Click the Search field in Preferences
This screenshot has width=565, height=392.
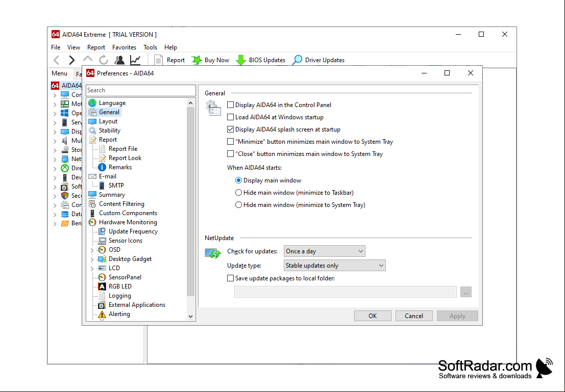tap(140, 90)
